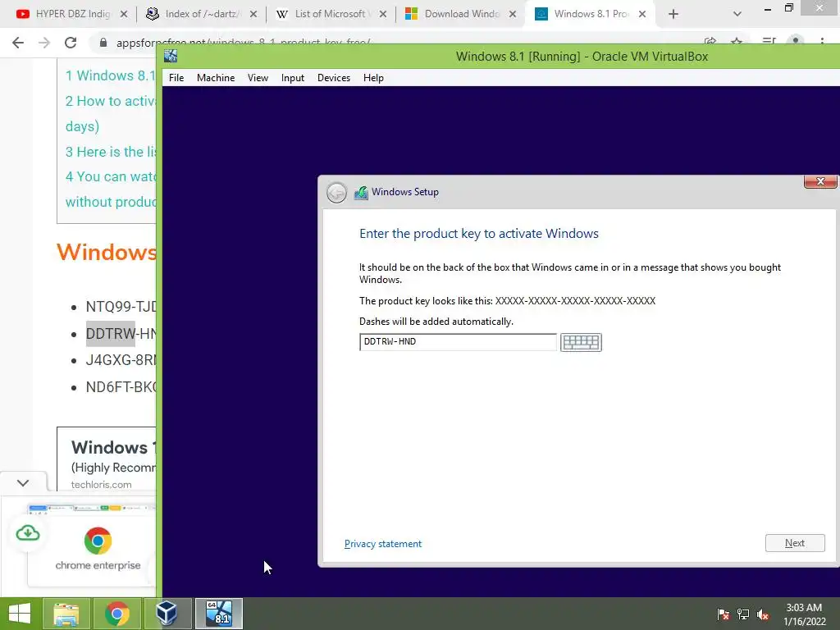This screenshot has width=840, height=630.
Task: Close the Download Windows tab
Action: pyautogui.click(x=513, y=14)
